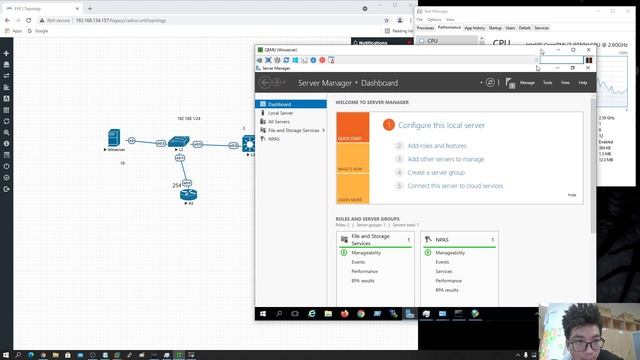The image size is (640, 360).
Task: Open the Help menu in Server Manager
Action: (x=582, y=82)
